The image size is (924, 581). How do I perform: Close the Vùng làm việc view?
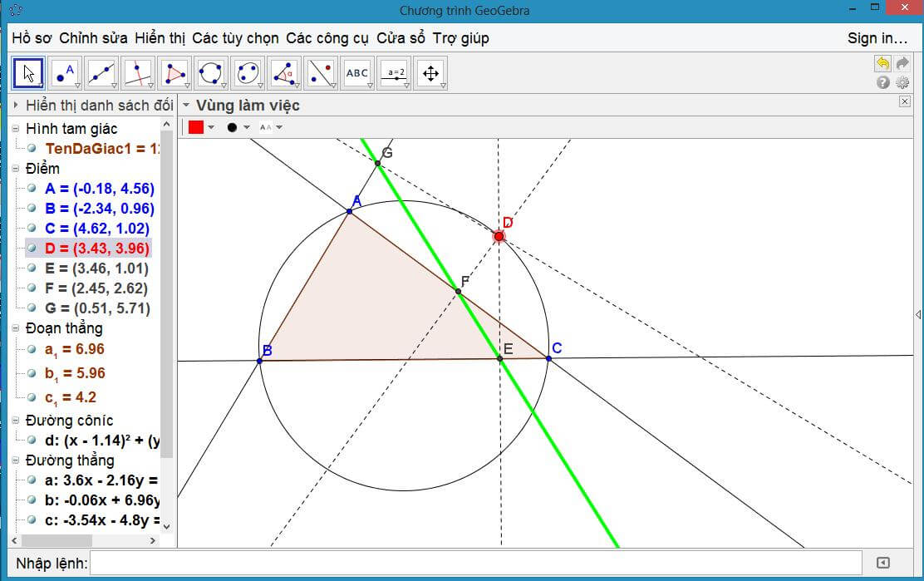(x=905, y=101)
